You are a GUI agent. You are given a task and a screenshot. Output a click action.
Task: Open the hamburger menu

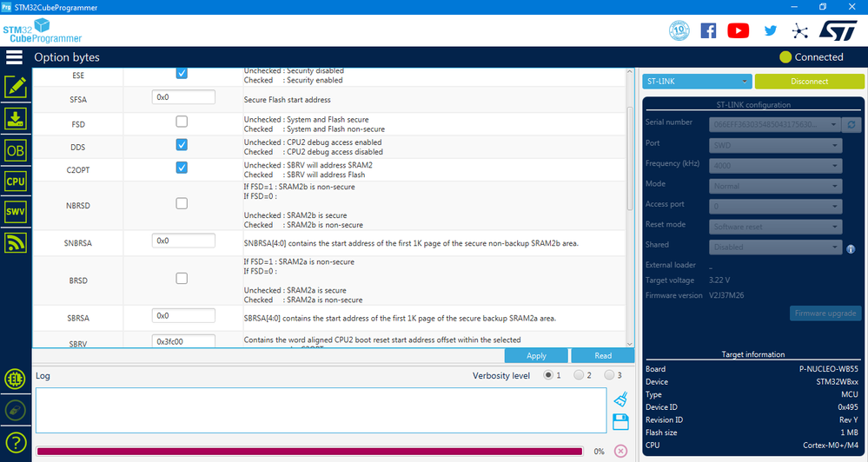[x=15, y=57]
